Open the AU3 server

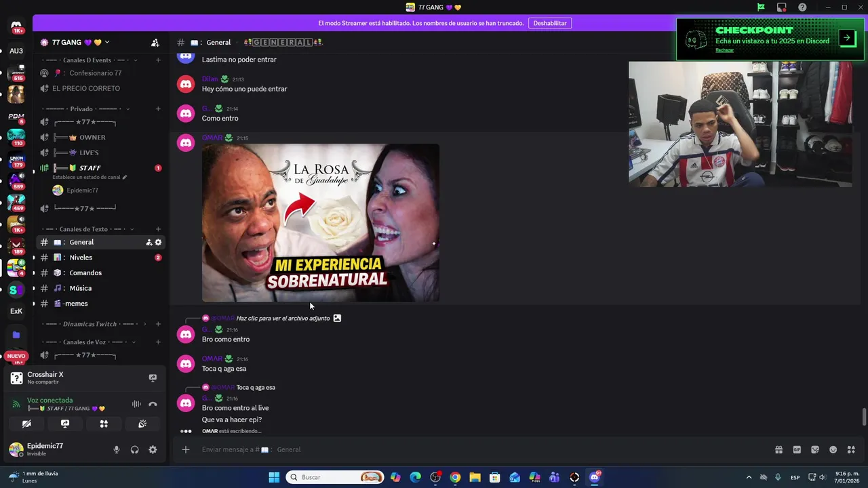point(16,51)
